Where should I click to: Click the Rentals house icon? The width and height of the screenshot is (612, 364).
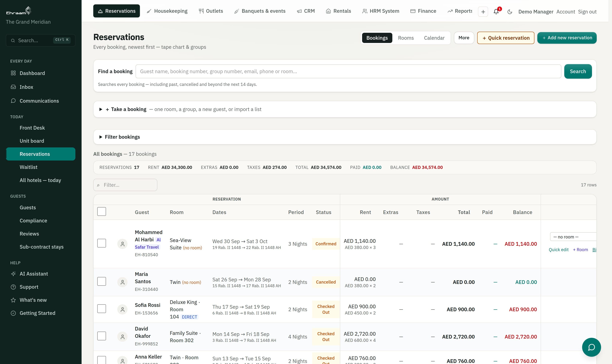[328, 11]
